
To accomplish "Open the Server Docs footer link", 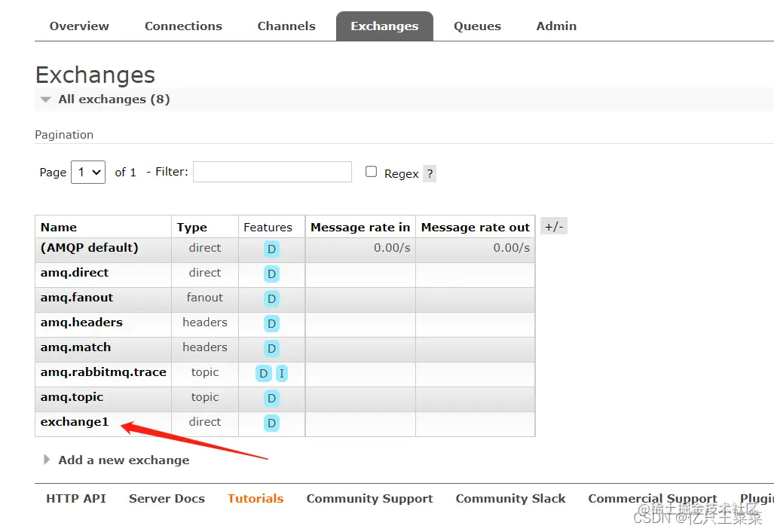I will tap(167, 498).
